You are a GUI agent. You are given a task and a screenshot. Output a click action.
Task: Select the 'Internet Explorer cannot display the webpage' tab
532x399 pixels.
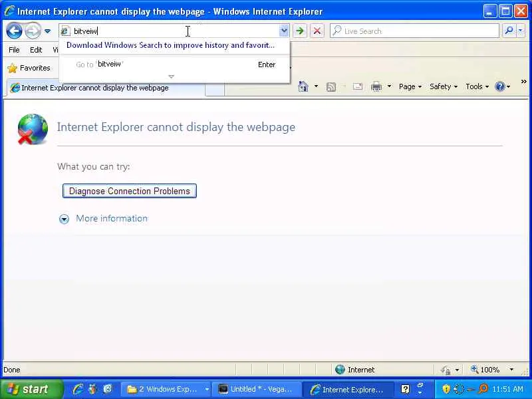[106, 88]
